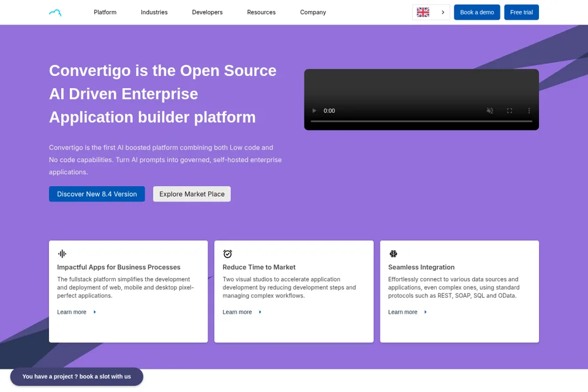The height and width of the screenshot is (392, 588).
Task: Open Learn more under Impactful Apps
Action: 72,312
